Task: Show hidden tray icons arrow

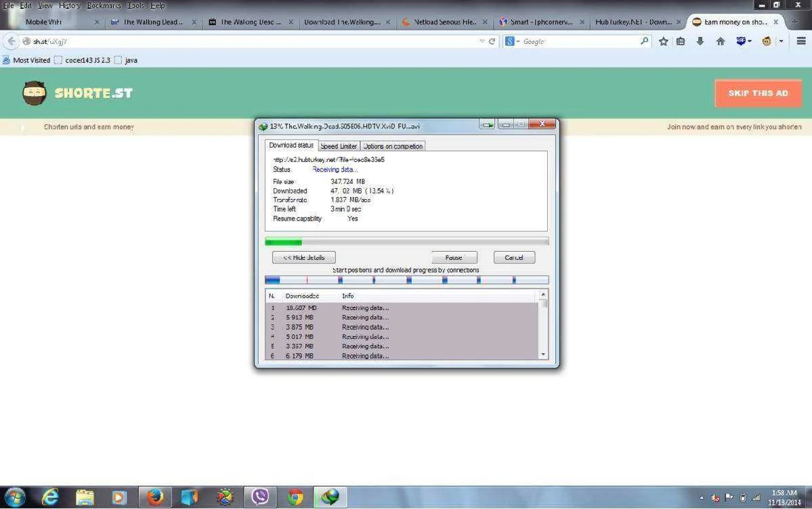Action: (x=702, y=497)
